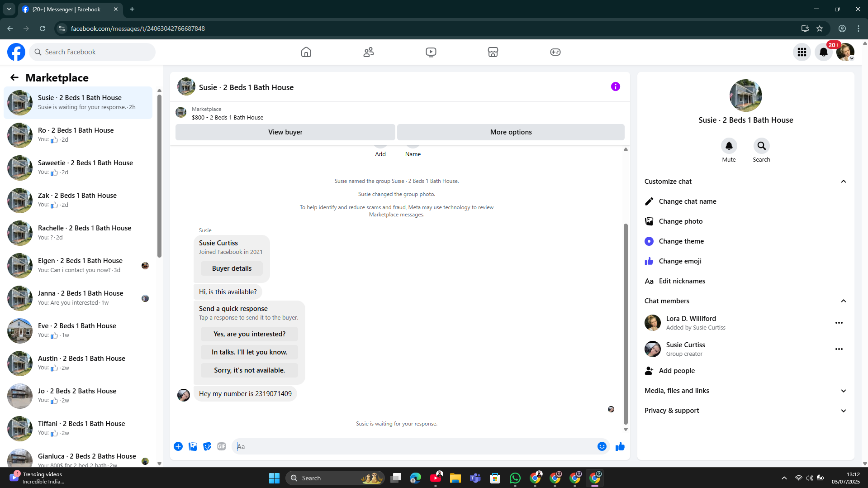Open the Watch video icon

point(431,52)
